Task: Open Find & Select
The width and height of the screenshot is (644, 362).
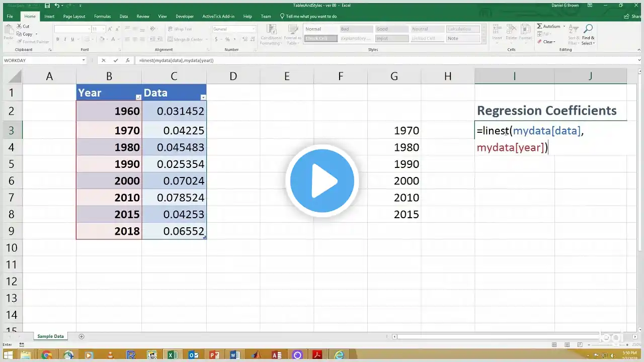Action: 588,35
